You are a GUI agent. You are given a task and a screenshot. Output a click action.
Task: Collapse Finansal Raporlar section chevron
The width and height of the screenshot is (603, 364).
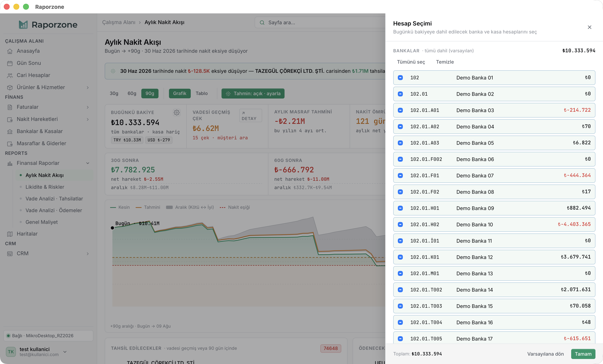point(88,163)
